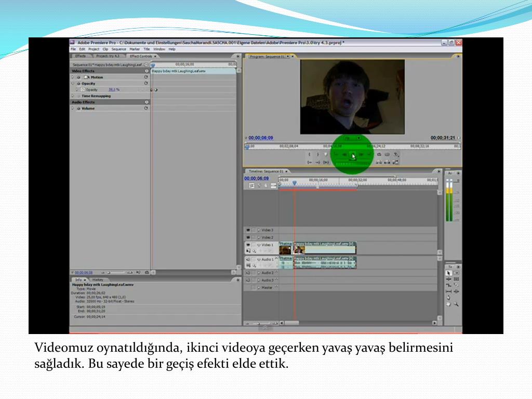The width and height of the screenshot is (532, 399).
Task: Select the Slide tool
Action: click(x=456, y=291)
